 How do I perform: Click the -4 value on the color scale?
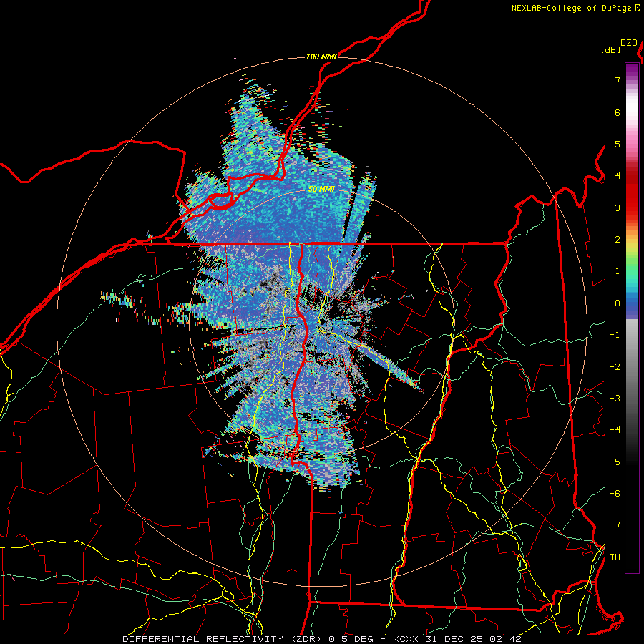tap(615, 430)
